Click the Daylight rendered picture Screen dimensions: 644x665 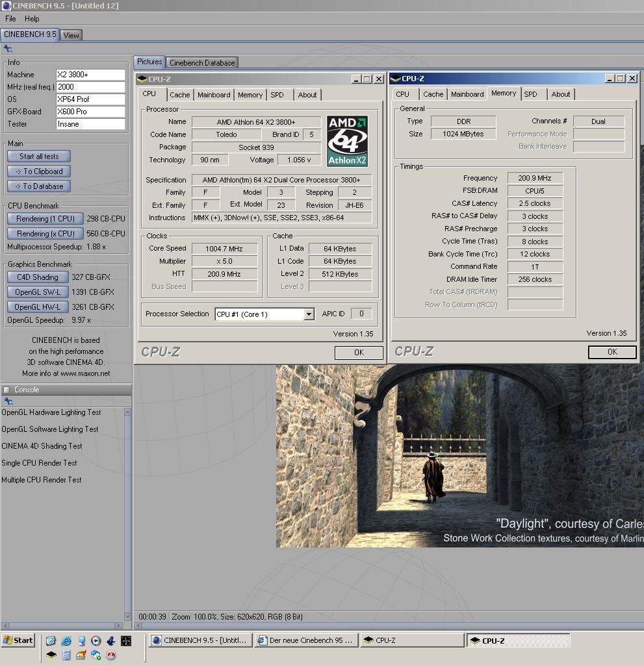pyautogui.click(x=459, y=456)
